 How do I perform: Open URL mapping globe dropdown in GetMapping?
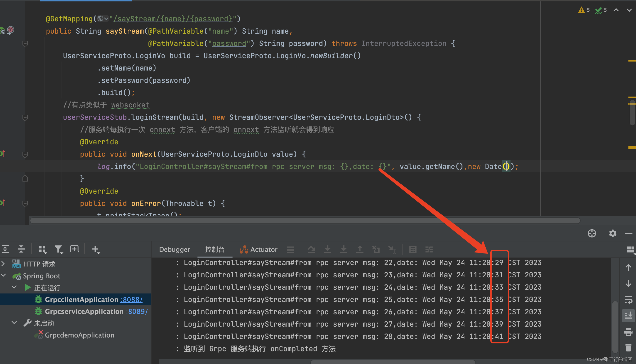tap(103, 18)
